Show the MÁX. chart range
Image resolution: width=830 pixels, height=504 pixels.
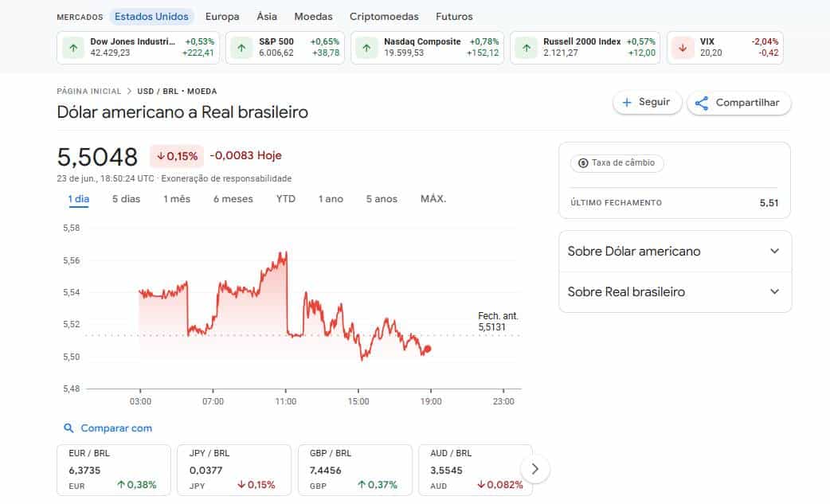[433, 198]
